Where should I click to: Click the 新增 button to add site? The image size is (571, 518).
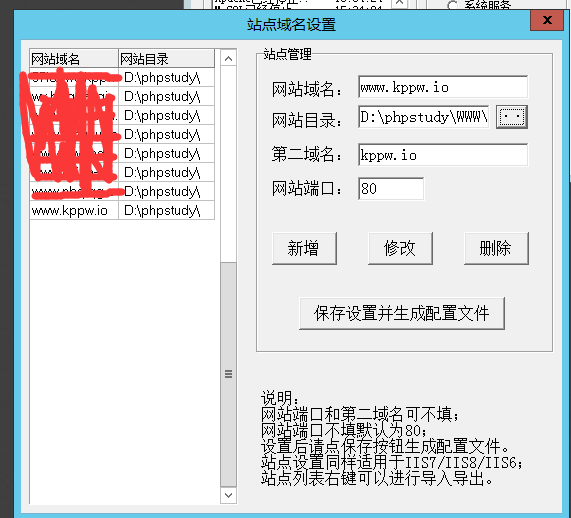304,248
